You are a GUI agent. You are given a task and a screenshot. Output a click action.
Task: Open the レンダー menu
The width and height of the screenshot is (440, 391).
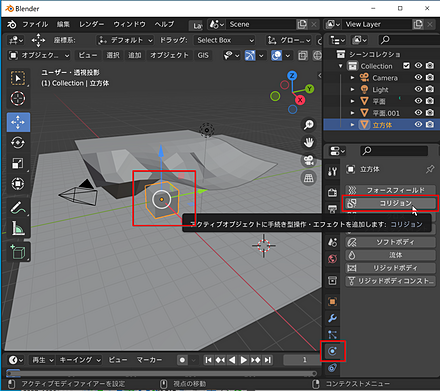click(x=91, y=24)
